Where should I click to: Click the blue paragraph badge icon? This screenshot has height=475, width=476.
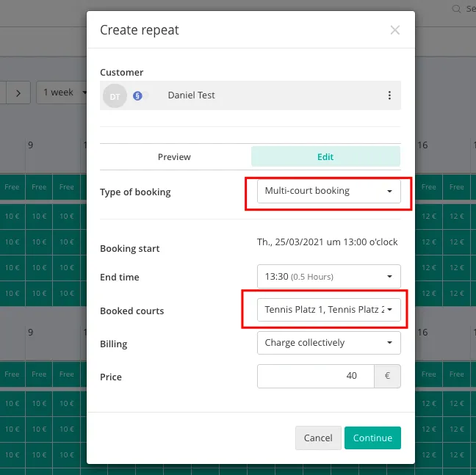click(137, 95)
